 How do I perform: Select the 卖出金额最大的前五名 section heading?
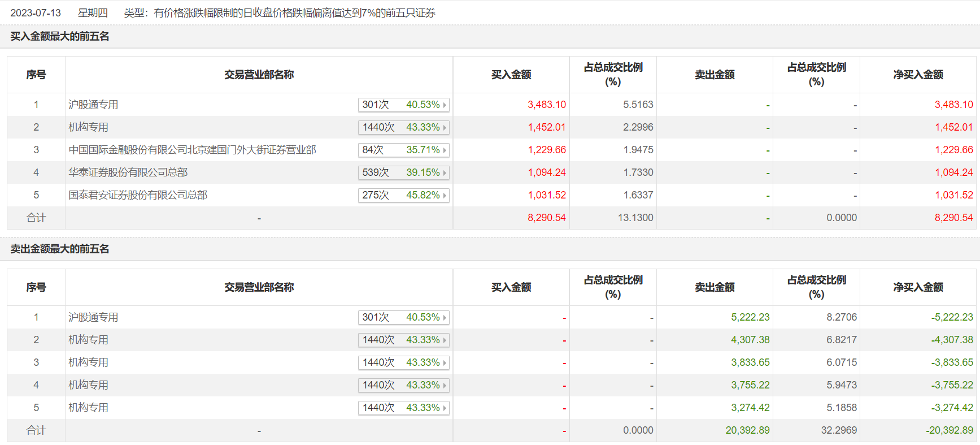coord(60,249)
